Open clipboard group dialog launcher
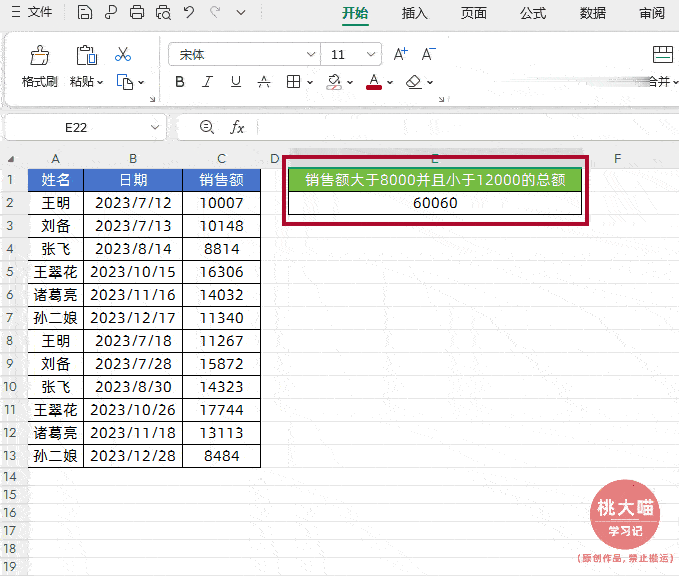 (x=152, y=100)
